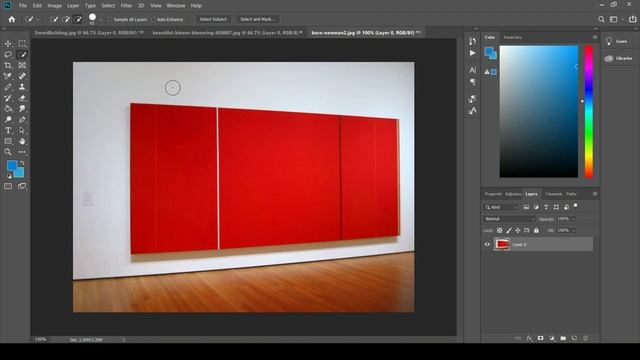Image resolution: width=640 pixels, height=360 pixels.
Task: Click the Add layer mask icon
Action: point(540,338)
